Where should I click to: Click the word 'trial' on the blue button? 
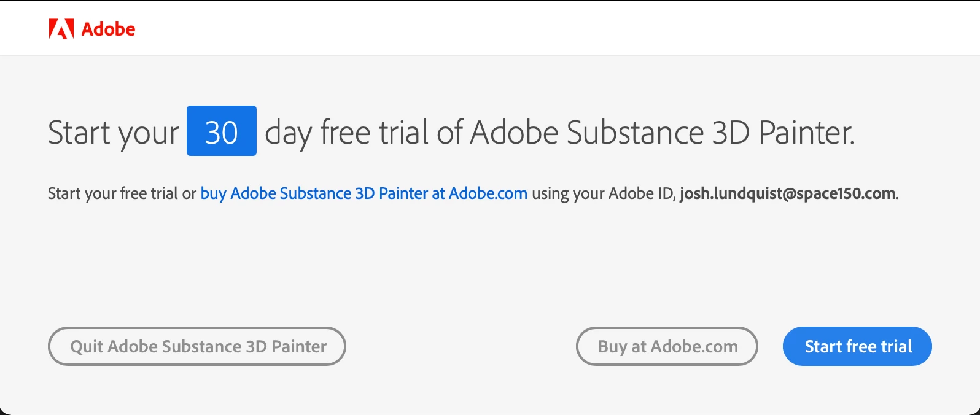[x=896, y=346]
